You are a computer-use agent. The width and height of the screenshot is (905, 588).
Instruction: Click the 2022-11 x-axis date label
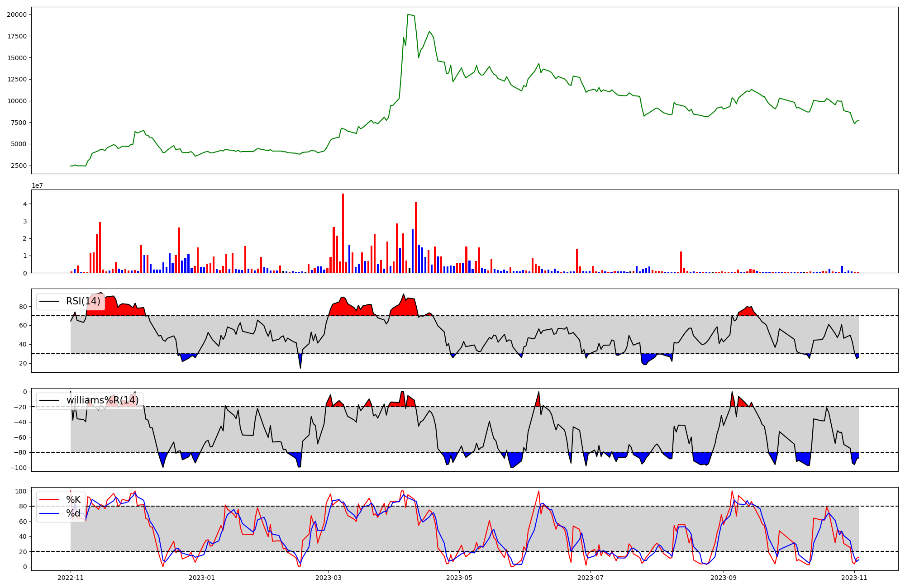(71, 578)
